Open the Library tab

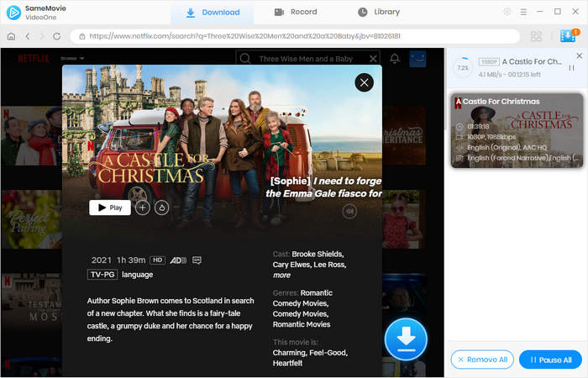(x=378, y=12)
